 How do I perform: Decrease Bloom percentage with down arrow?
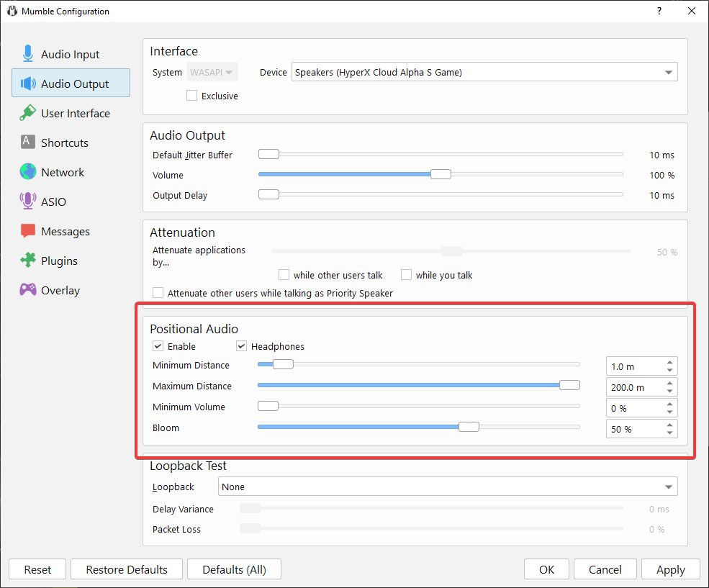coord(669,433)
